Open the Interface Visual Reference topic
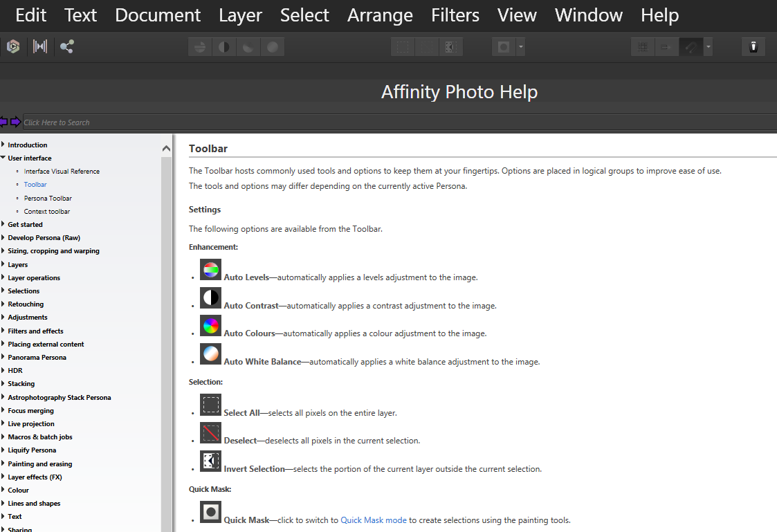The width and height of the screenshot is (777, 532). (x=62, y=172)
